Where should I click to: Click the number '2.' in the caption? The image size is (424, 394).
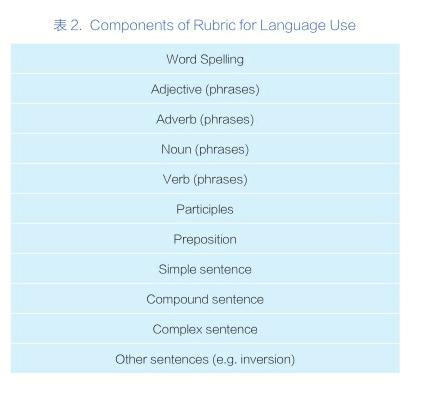click(76, 26)
